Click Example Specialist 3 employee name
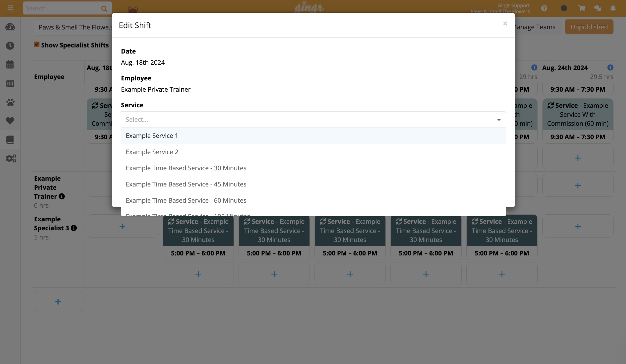Screen dimensions: 626x364 pos(52,223)
